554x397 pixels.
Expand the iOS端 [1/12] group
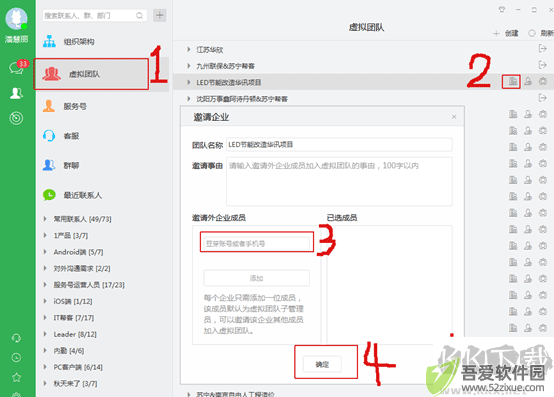[45, 301]
